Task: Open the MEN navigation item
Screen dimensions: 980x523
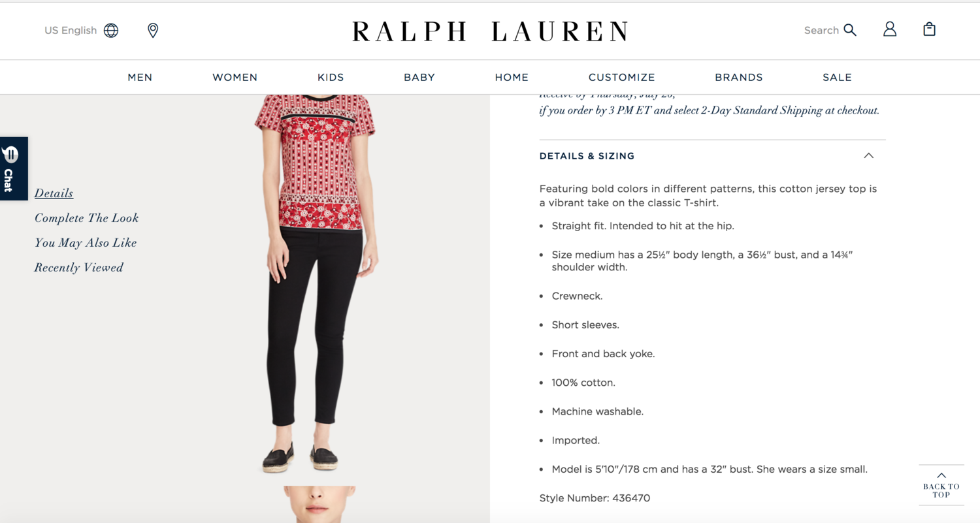Action: 140,77
